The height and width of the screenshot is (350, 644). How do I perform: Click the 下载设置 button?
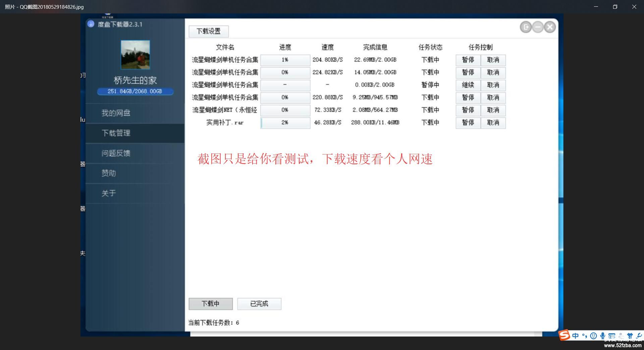point(209,31)
